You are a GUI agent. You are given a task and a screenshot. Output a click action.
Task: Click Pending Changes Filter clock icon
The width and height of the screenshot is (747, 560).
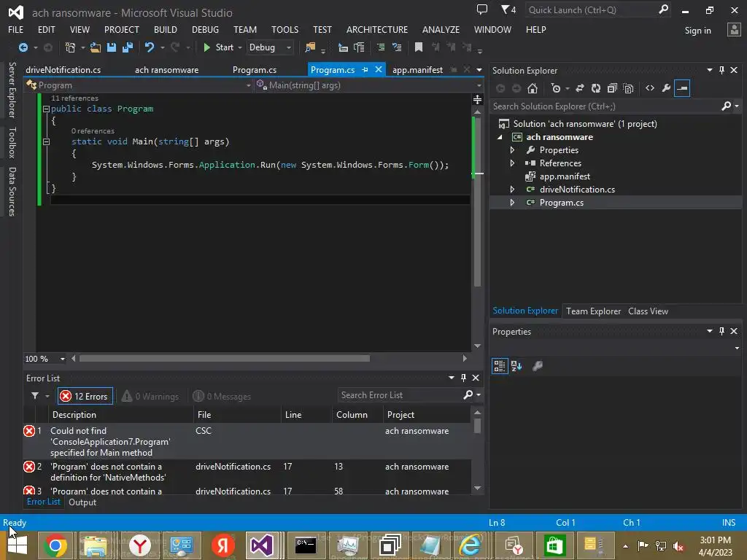point(555,88)
